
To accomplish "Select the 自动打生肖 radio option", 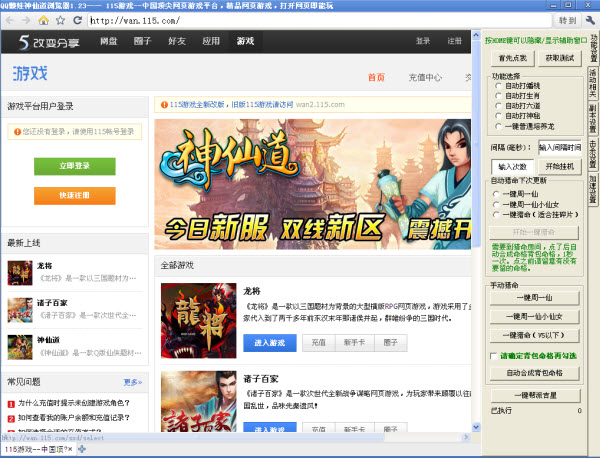I will 498,96.
